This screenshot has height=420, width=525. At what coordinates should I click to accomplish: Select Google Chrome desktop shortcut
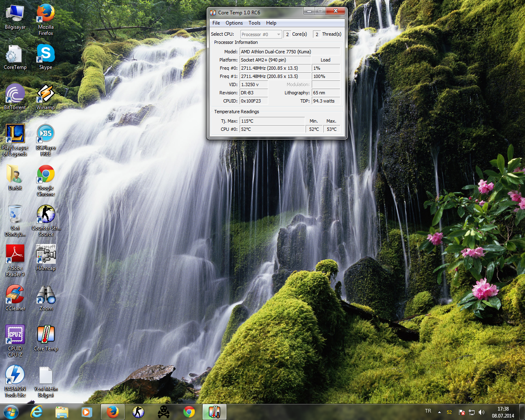click(46, 180)
